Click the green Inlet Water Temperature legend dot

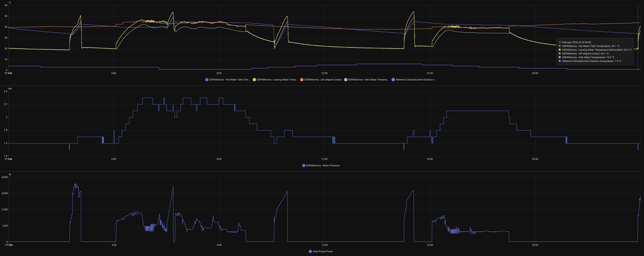click(x=346, y=80)
